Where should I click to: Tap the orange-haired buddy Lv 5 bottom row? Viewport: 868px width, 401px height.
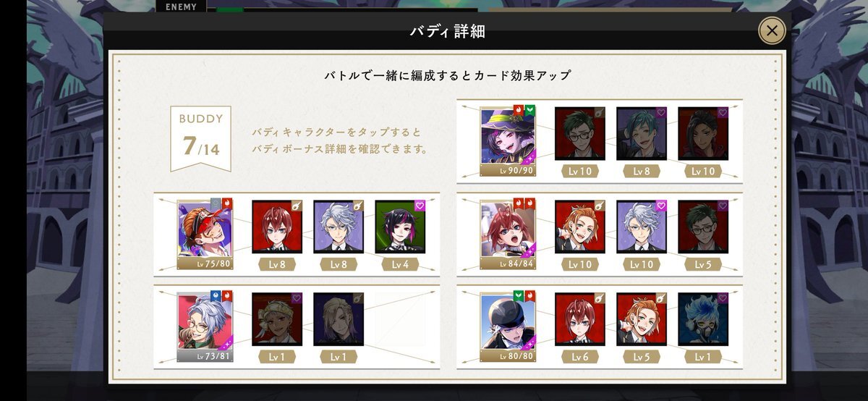(x=642, y=318)
